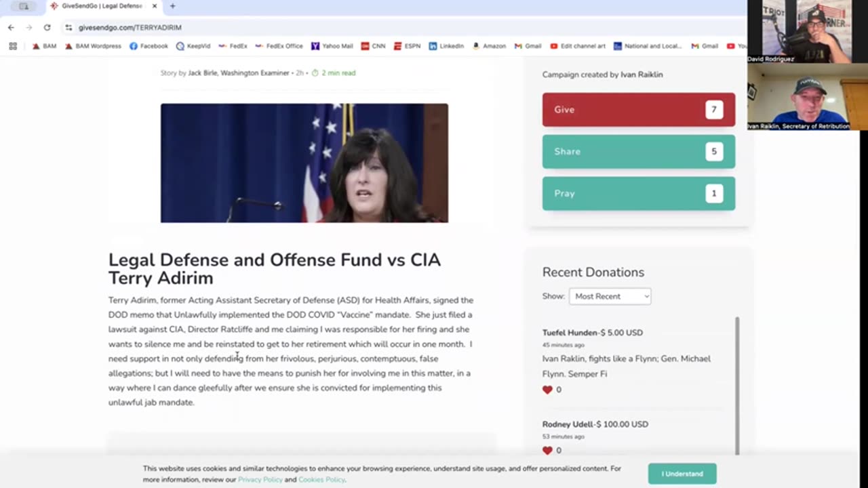Click the 2 min read label
This screenshot has height=488, width=868.
pyautogui.click(x=334, y=73)
